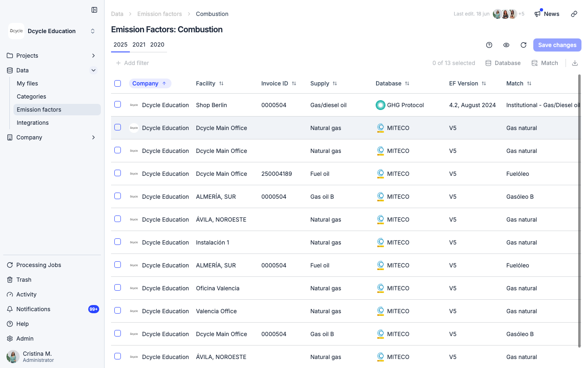Check the Instalación 1 row checkbox

(x=118, y=242)
